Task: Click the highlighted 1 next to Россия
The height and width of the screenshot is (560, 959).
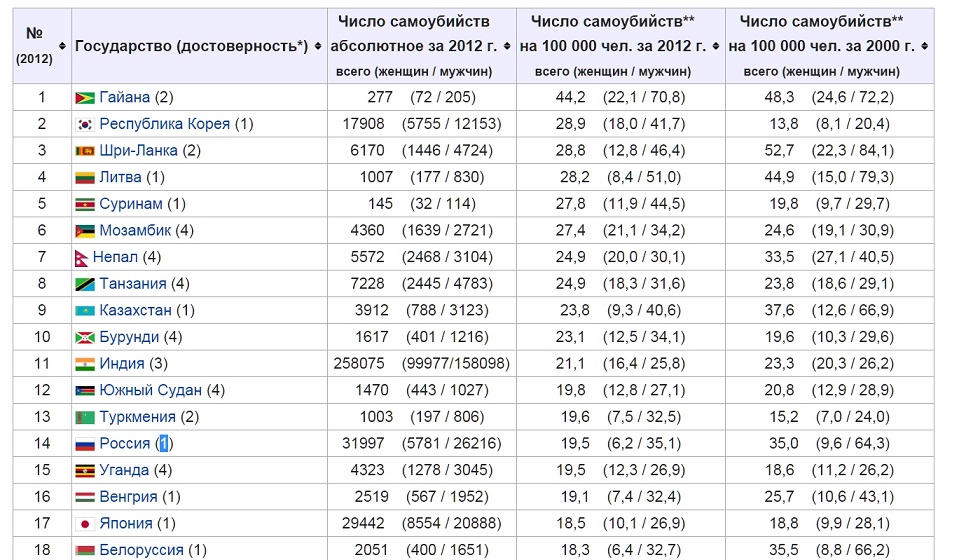Action: click(163, 443)
